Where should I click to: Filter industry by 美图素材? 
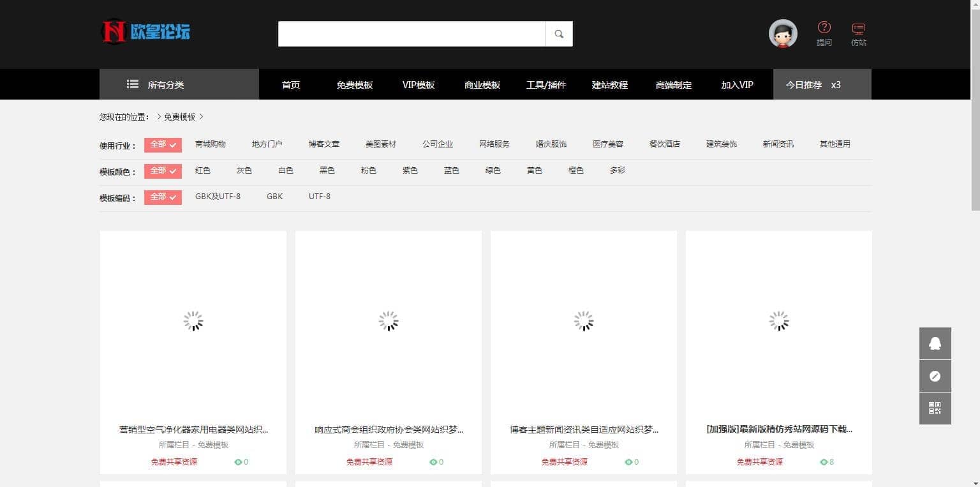[x=381, y=144]
